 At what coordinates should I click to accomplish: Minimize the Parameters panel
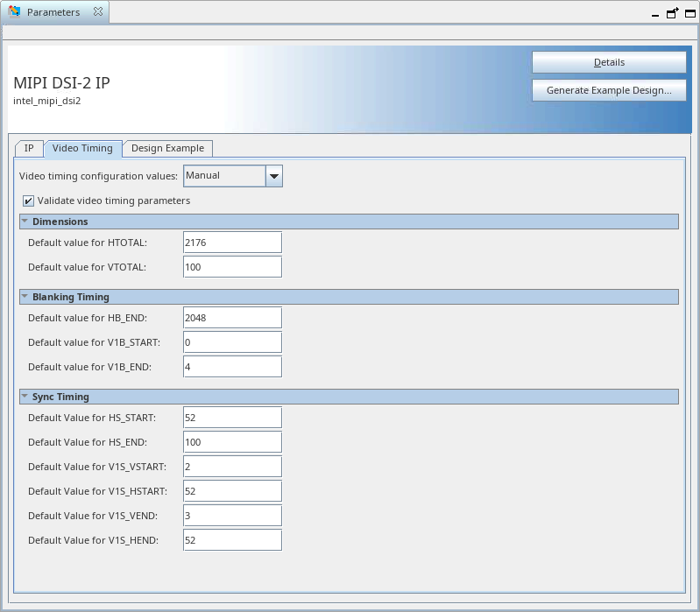tap(655, 15)
